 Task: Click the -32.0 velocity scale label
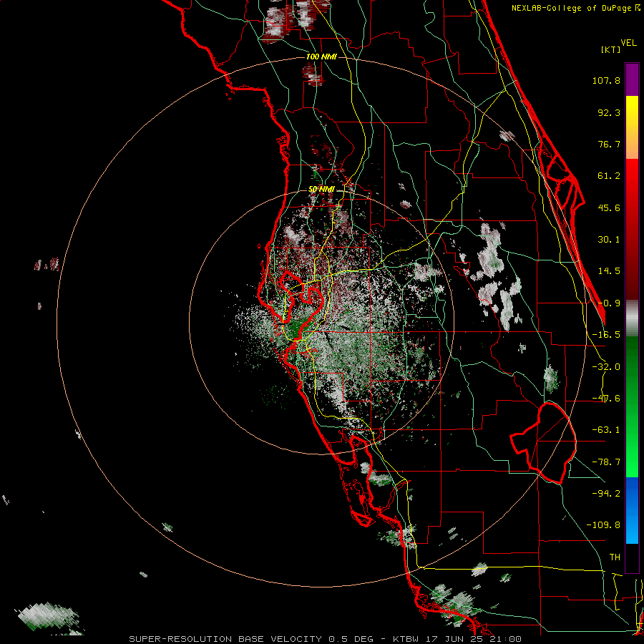point(606,367)
